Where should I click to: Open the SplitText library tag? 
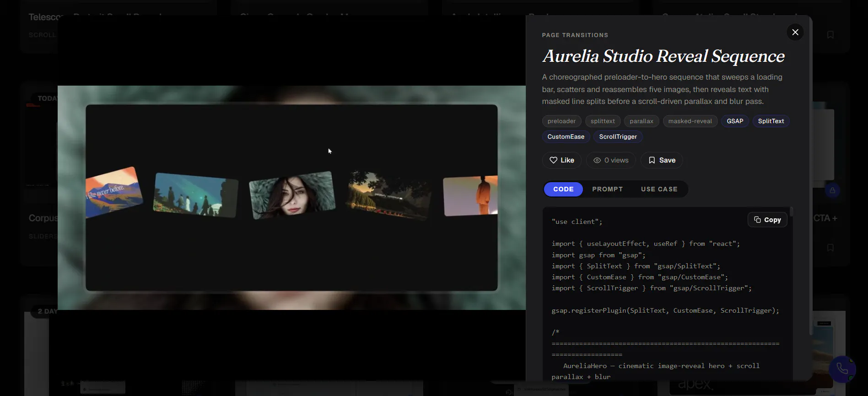[771, 121]
